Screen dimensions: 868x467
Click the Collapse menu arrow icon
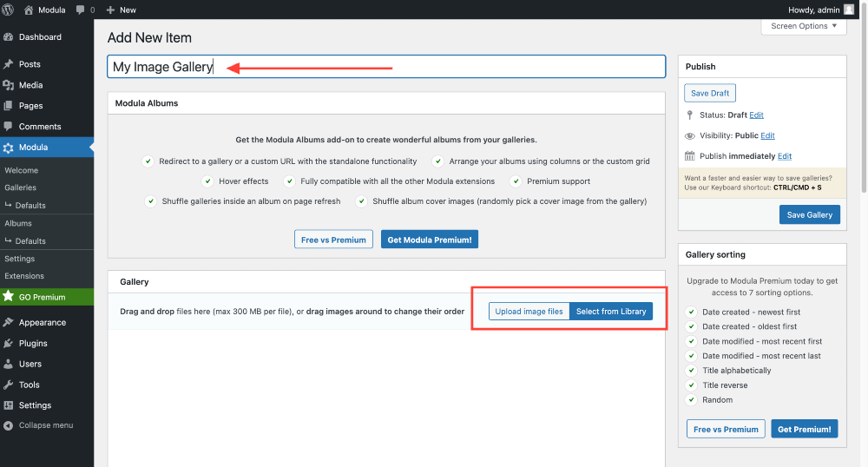(9, 425)
